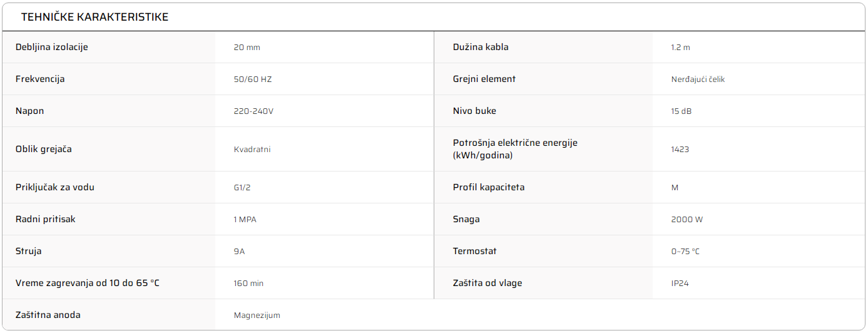This screenshot has height=333, width=868.
Task: Select the Struja label
Action: point(28,251)
